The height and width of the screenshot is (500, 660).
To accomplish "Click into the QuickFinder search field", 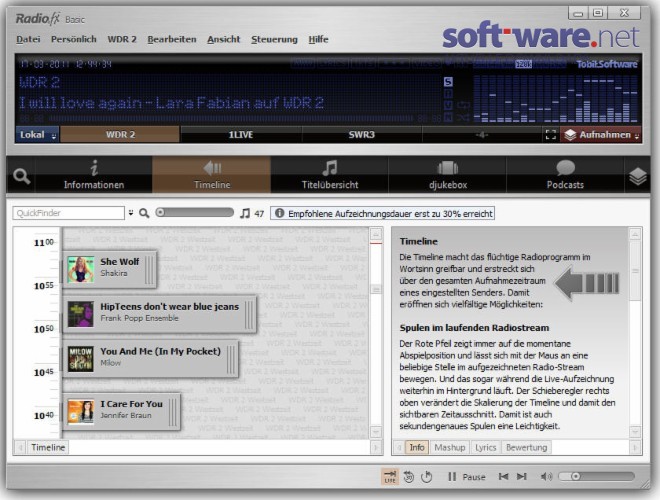I will [x=69, y=213].
